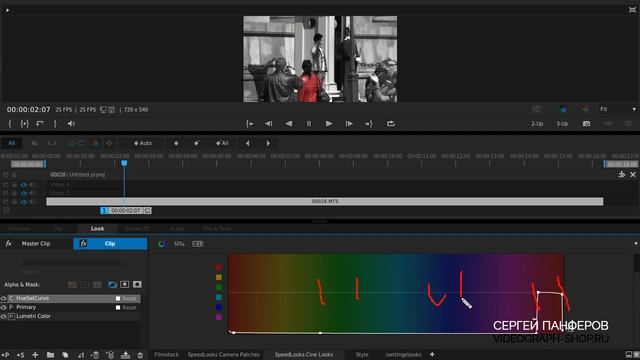The width and height of the screenshot is (640, 360).
Task: Go to previous keyframe arrow
Action: (x=247, y=143)
